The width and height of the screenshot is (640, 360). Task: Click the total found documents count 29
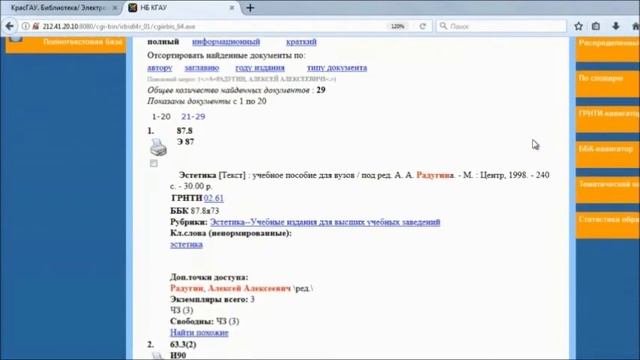click(x=321, y=90)
